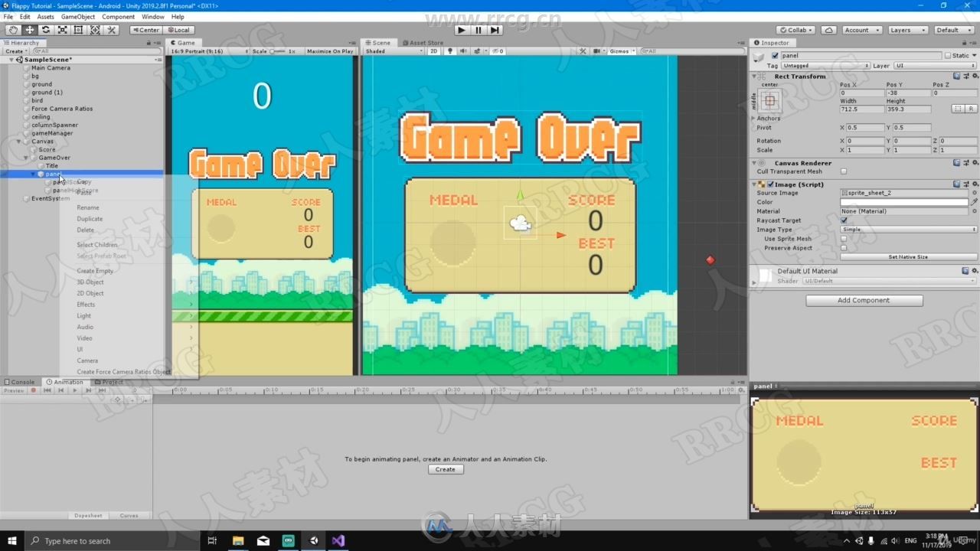Toggle scene audio with the speaker icon

[x=462, y=51]
